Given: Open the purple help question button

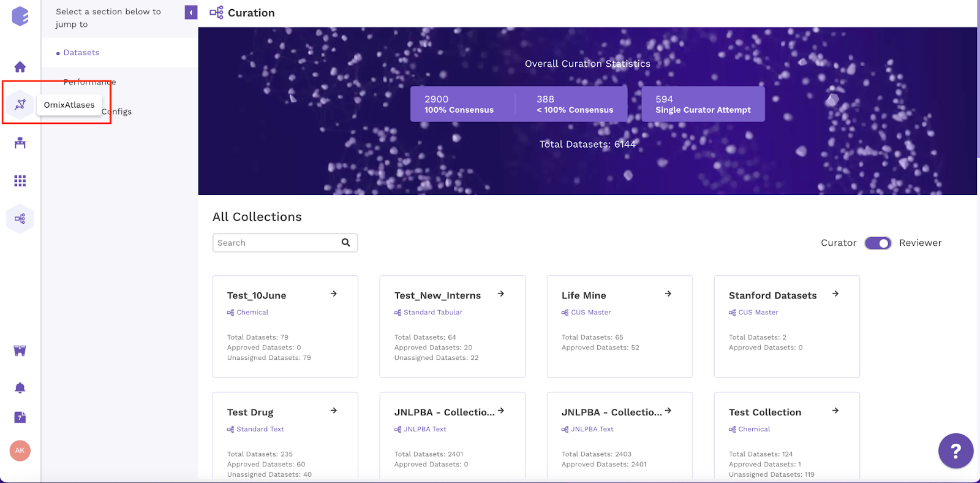Looking at the screenshot, I should (x=956, y=451).
